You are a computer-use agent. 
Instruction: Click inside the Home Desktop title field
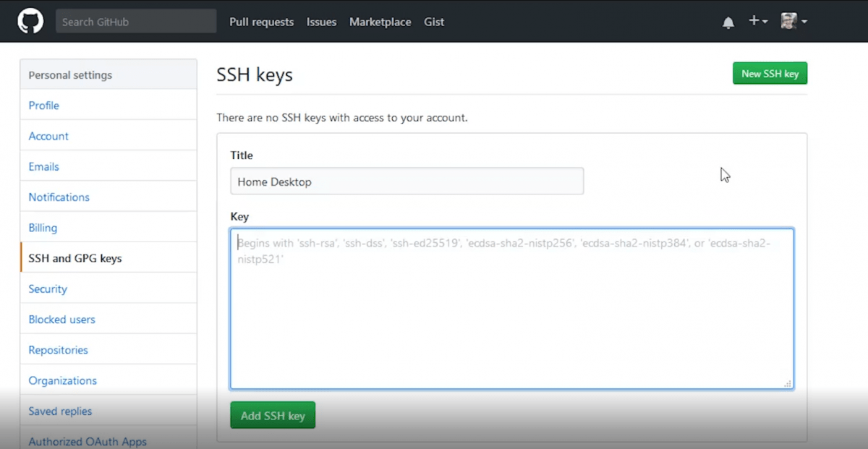pyautogui.click(x=407, y=181)
